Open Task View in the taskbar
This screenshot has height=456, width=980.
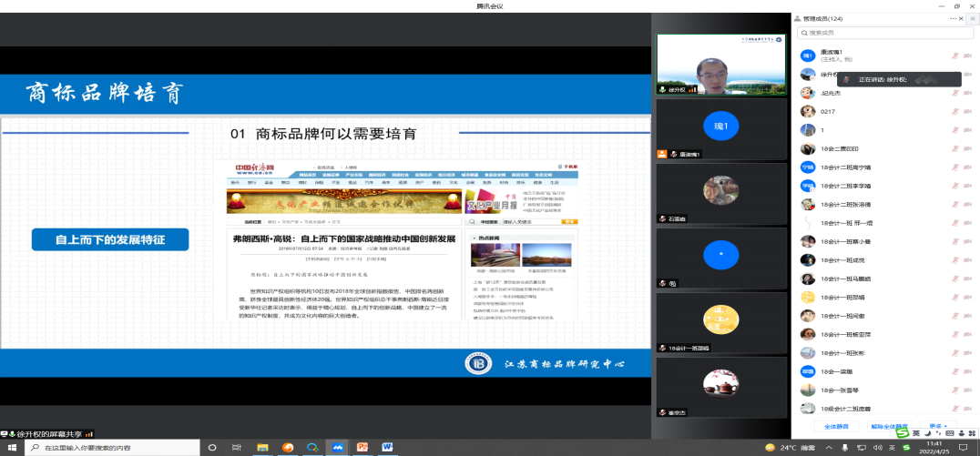click(238, 447)
